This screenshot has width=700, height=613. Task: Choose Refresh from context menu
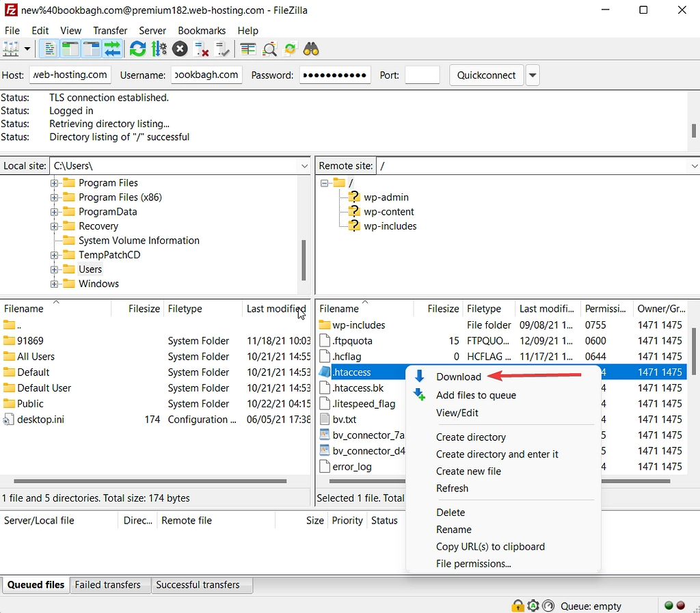[x=453, y=489]
